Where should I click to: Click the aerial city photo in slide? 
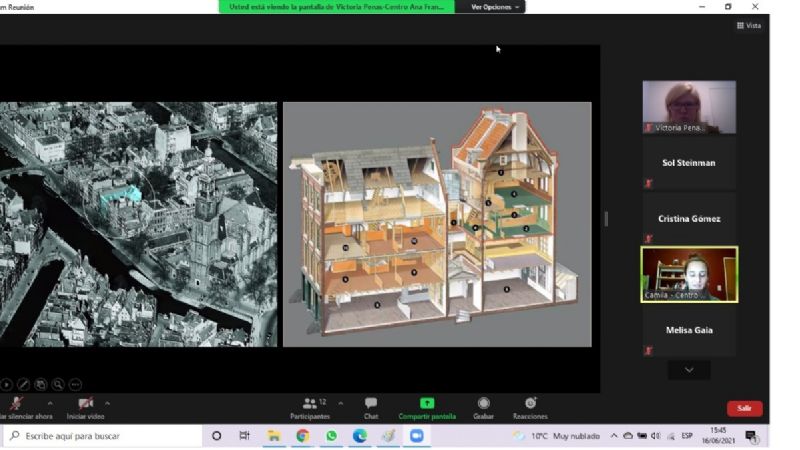pos(138,224)
